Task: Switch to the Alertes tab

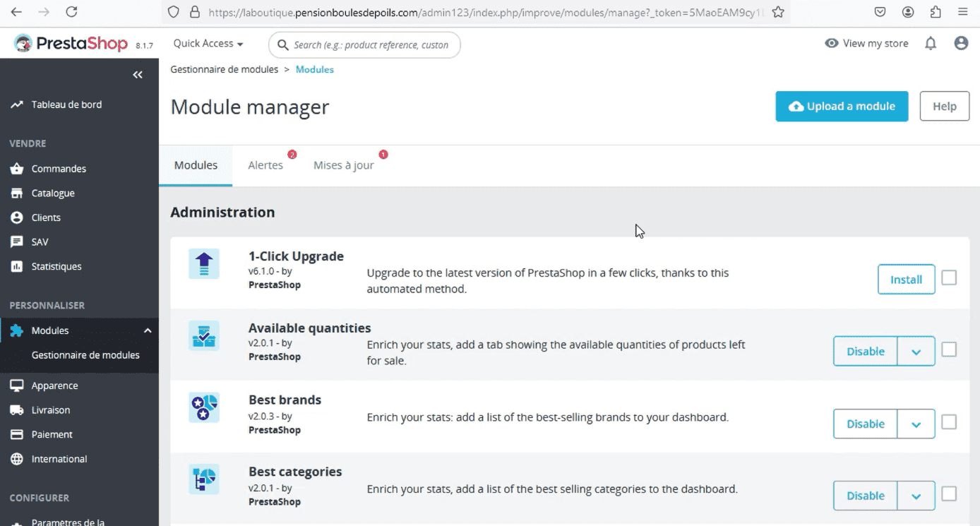Action: (x=265, y=165)
